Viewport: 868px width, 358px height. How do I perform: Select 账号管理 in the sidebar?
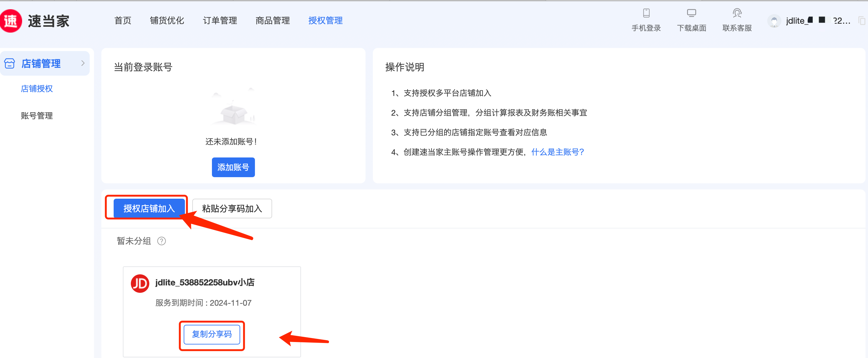[37, 116]
